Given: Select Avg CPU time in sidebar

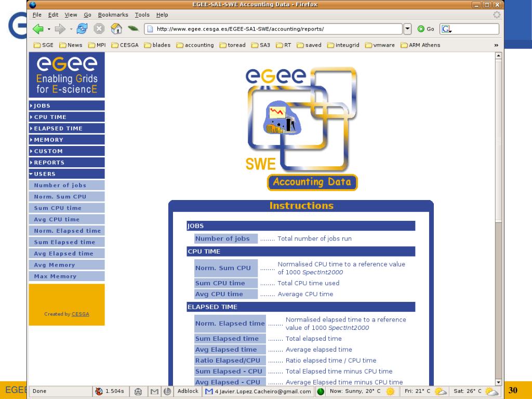Looking at the screenshot, I should coord(67,219).
